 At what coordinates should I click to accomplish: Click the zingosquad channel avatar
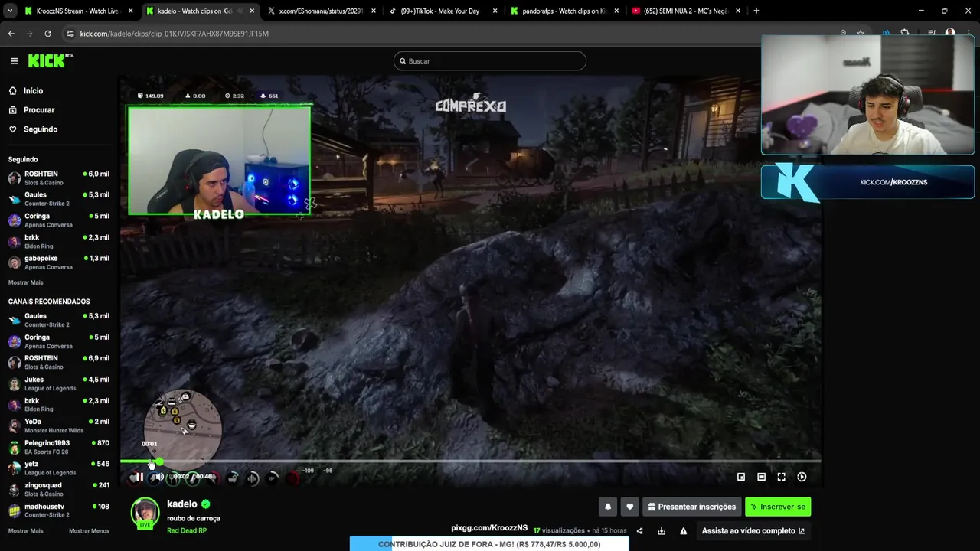(x=15, y=490)
